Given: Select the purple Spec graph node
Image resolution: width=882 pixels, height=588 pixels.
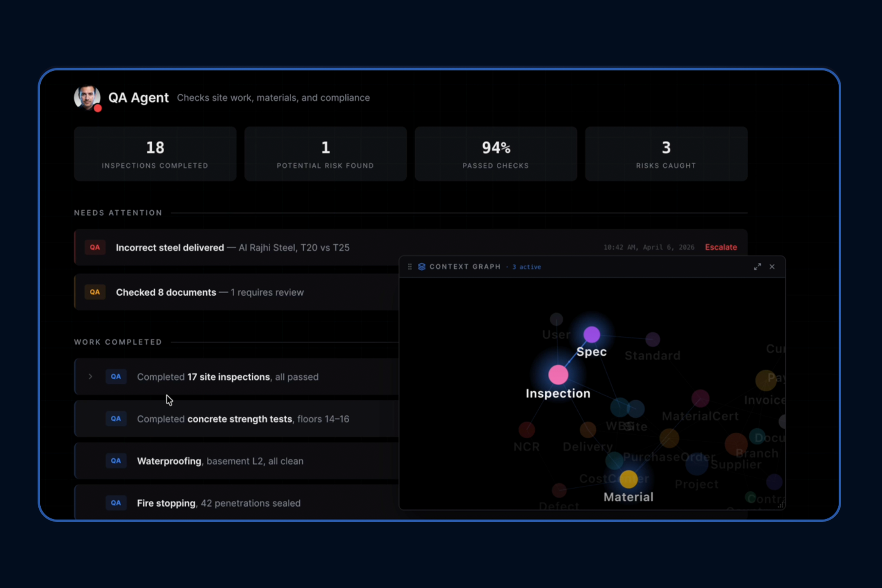Looking at the screenshot, I should [592, 335].
